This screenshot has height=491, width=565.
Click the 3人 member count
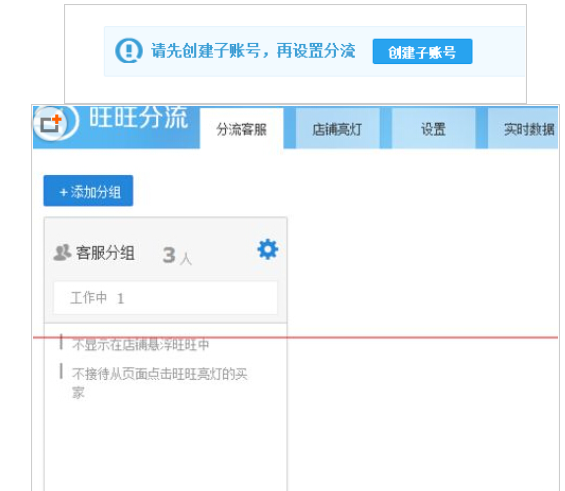tap(177, 255)
